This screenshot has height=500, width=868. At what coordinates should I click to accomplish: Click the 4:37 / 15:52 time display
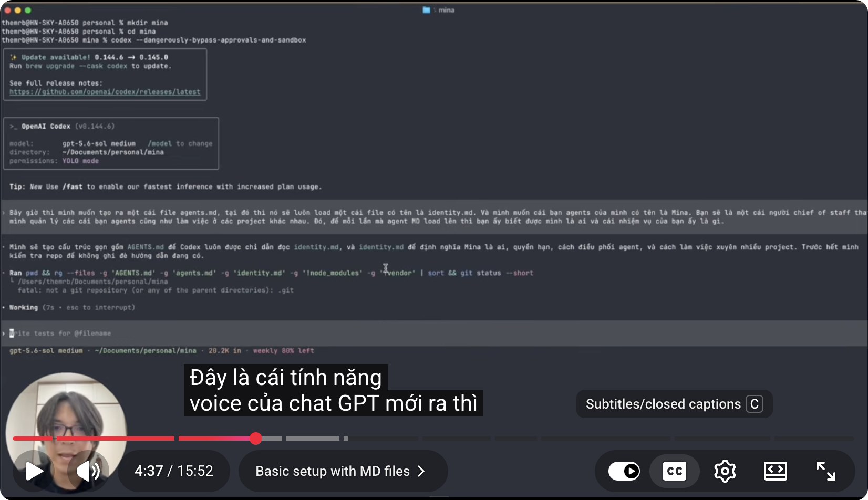(x=174, y=471)
